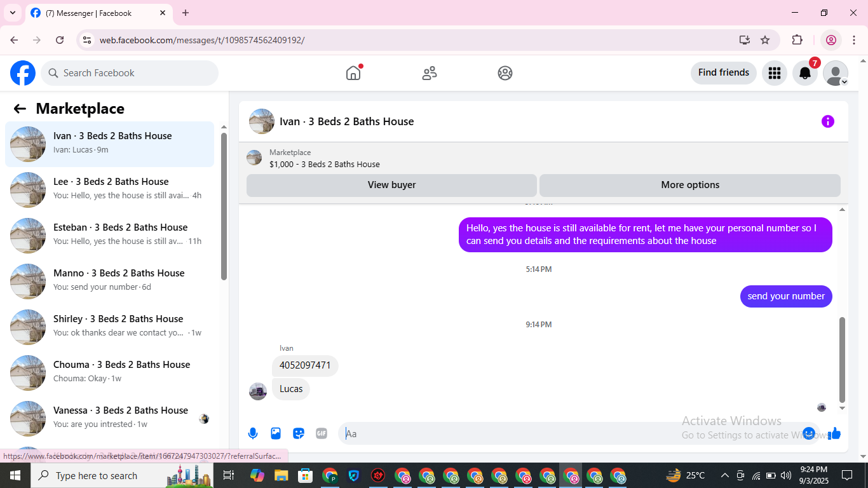Screen dimensions: 868x488
Task: Click the View buyer button
Action: [x=391, y=185]
